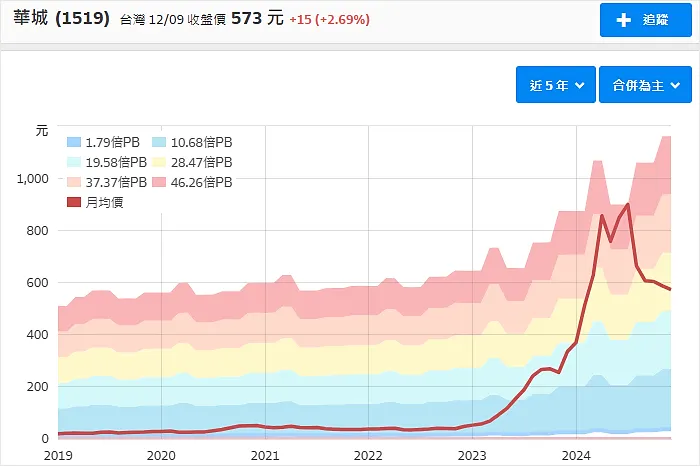
Task: Toggle the 19.58倍PB legend series
Action: click(x=107, y=162)
